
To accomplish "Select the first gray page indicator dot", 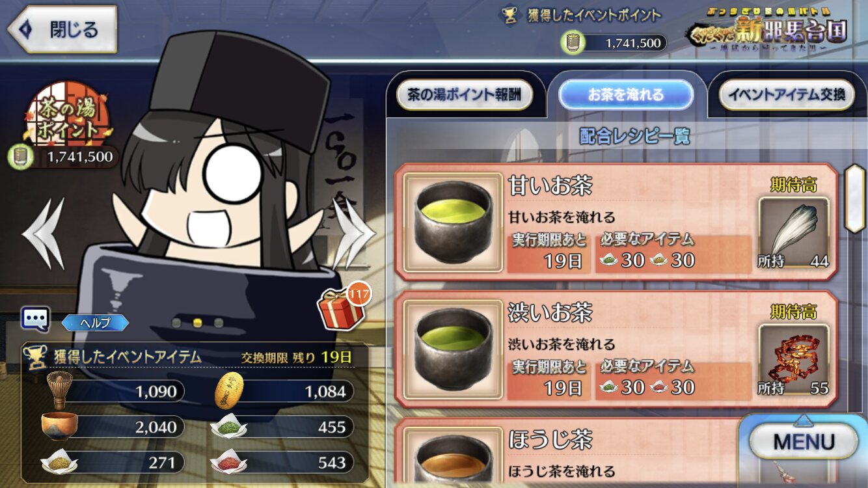I will click(176, 323).
